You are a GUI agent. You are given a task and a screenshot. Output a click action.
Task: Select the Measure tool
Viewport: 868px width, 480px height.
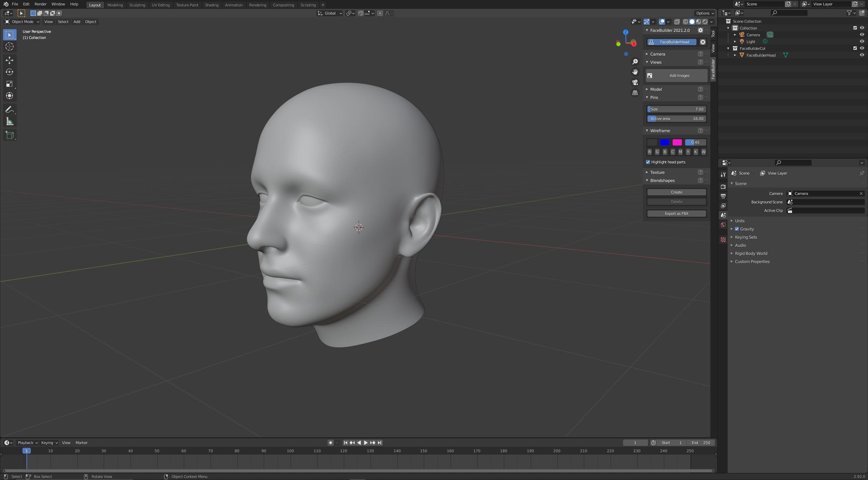tap(9, 121)
